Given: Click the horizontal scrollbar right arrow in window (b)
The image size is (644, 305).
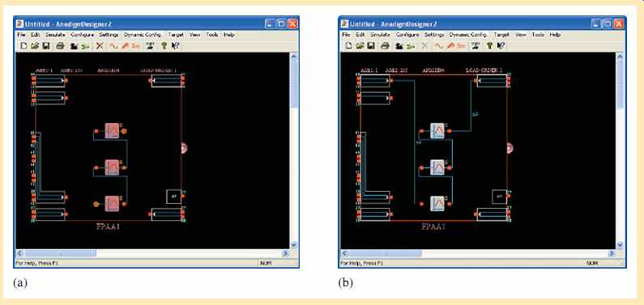Looking at the screenshot, I should coord(612,254).
